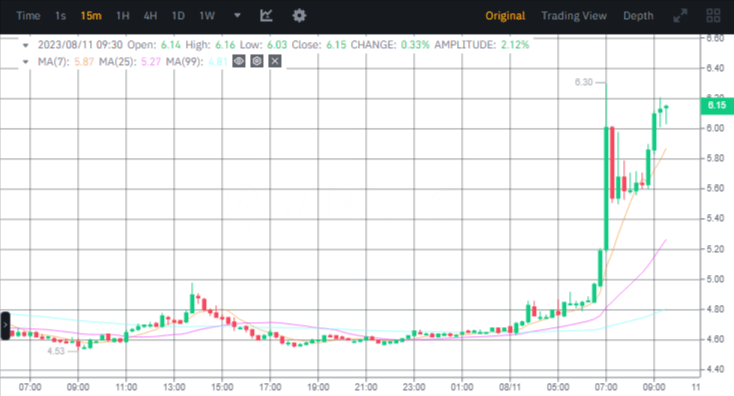
Task: Click the 09:00 label near axis end
Action: tap(654, 387)
